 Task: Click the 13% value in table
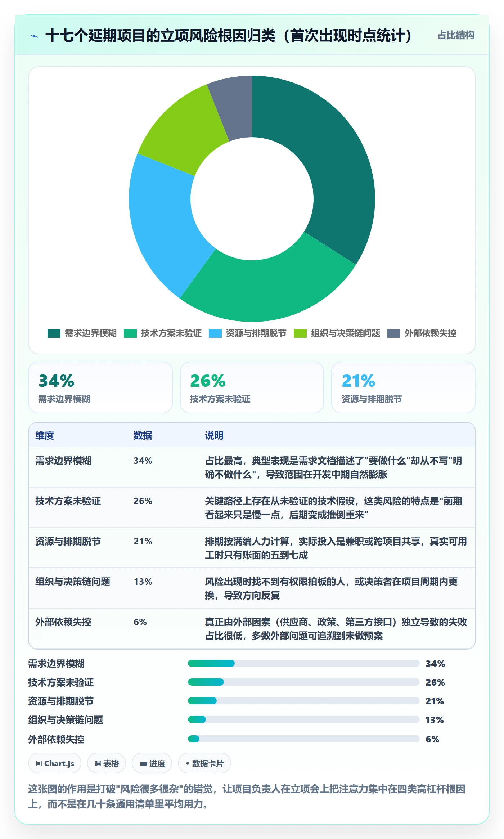[x=143, y=582]
